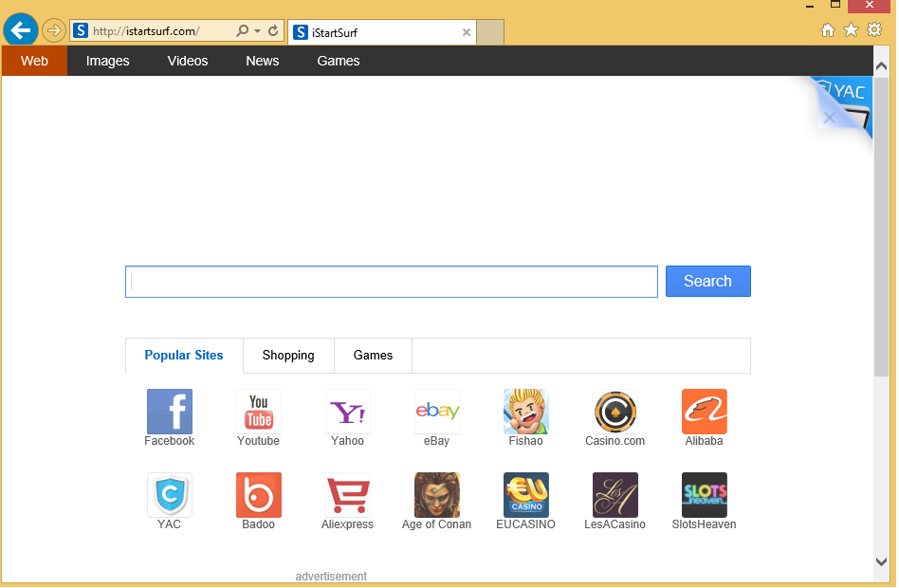Open the Age of Conan thumbnail
The width and height of the screenshot is (899, 588).
point(436,495)
